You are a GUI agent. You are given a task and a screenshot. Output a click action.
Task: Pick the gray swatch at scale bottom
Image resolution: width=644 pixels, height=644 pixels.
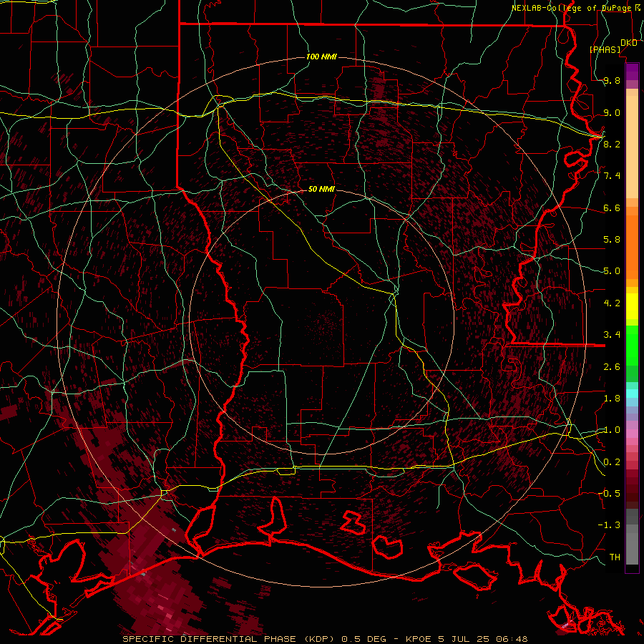632,549
